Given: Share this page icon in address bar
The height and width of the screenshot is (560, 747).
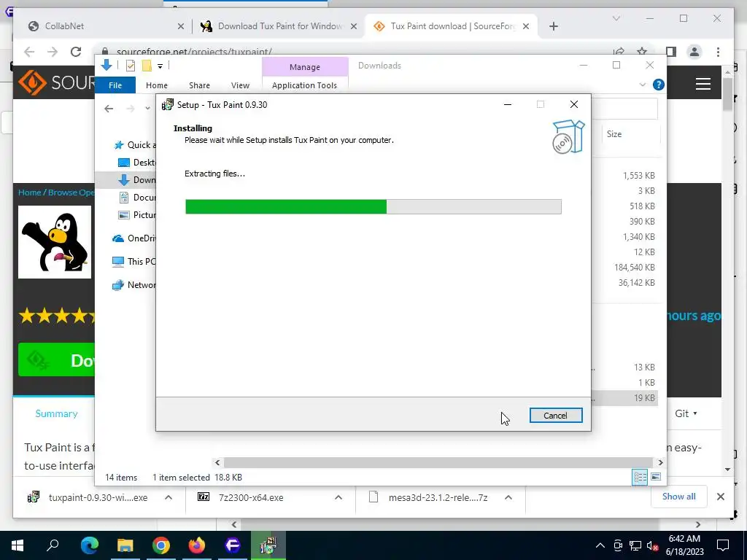Looking at the screenshot, I should 619,52.
